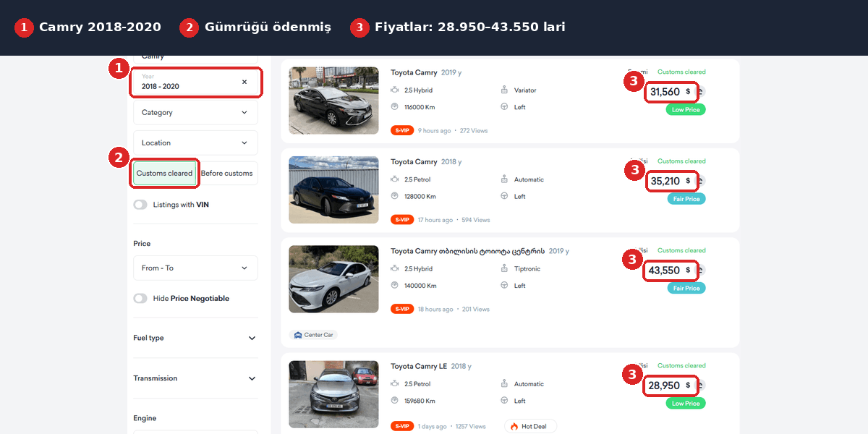The height and width of the screenshot is (434, 868).
Task: Clear the 2018 - 2020 year filter
Action: (x=244, y=82)
